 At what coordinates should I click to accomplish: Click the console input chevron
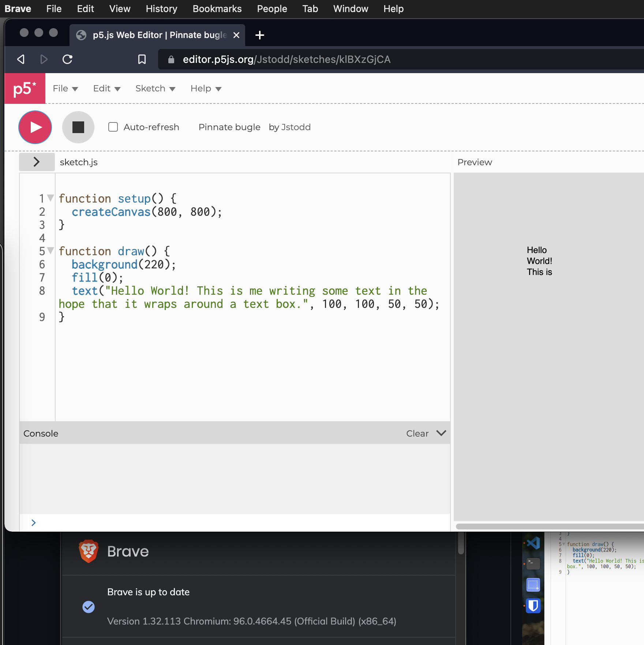coord(33,522)
